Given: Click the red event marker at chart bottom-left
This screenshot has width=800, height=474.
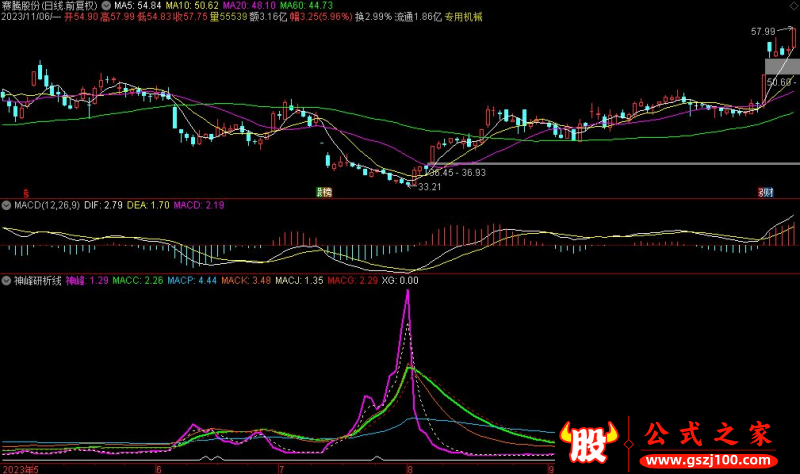Looking at the screenshot, I should 25,191.
